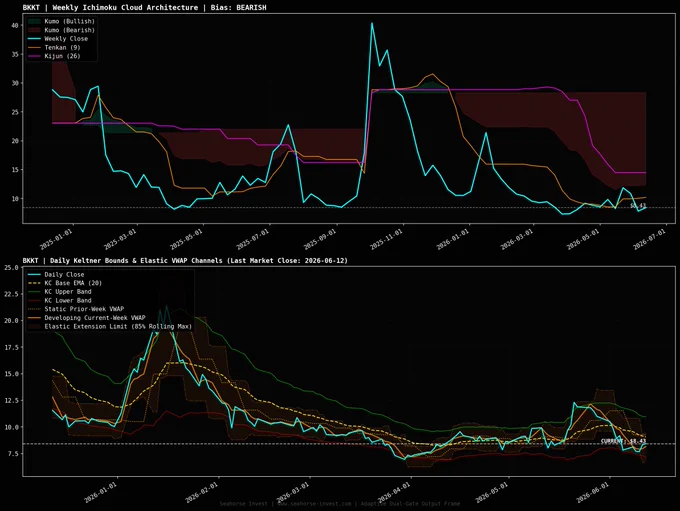The image size is (680, 511).
Task: Click the 22.5 tick on daily y-axis
Action: (11, 294)
